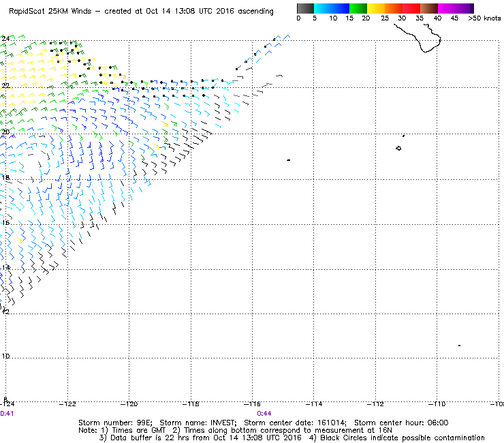Screen dimensions: 504x443
Task: Click the "Storm center date: 161014" text
Action: (295, 423)
